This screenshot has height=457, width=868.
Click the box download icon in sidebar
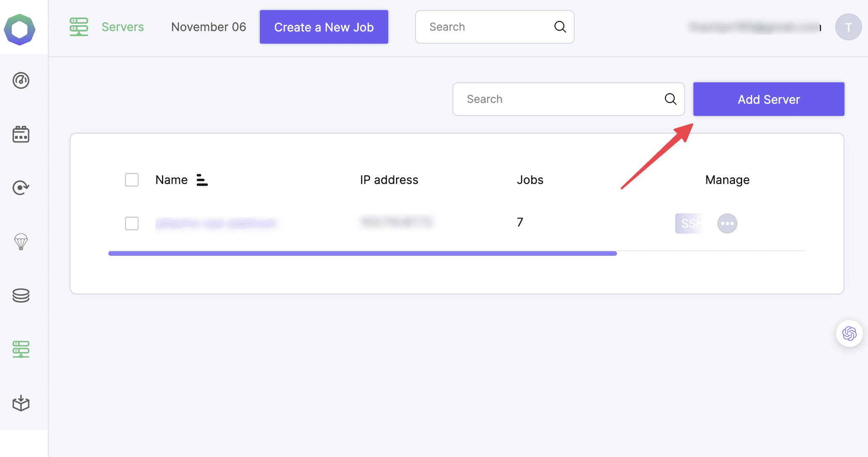pyautogui.click(x=21, y=403)
